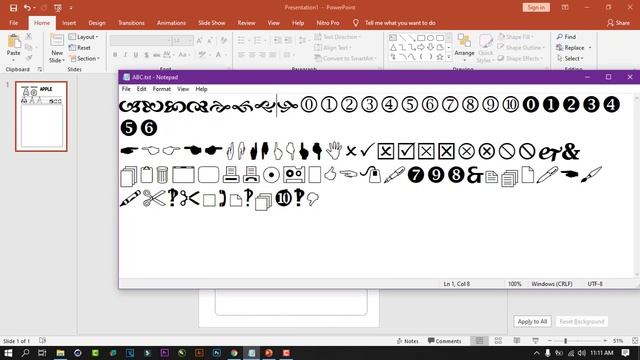Open the font name combo box
The image size is (640, 360).
(140, 40)
